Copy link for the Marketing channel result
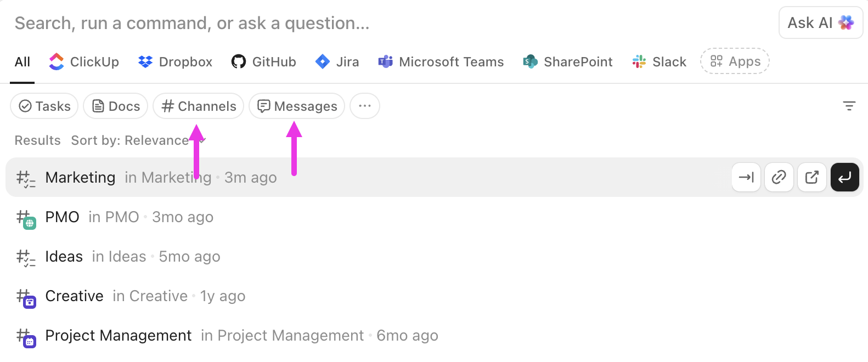This screenshot has width=868, height=362. point(779,177)
